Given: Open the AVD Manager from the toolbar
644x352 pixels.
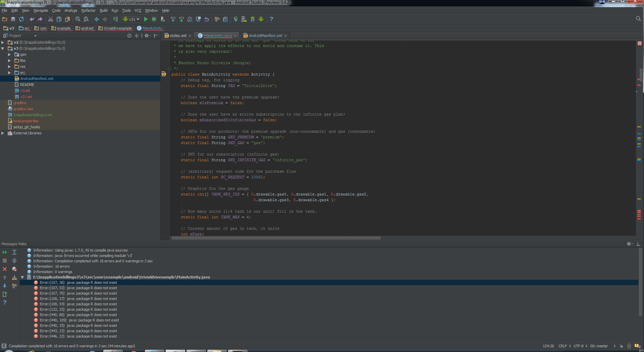Looking at the screenshot, I should click(244, 19).
